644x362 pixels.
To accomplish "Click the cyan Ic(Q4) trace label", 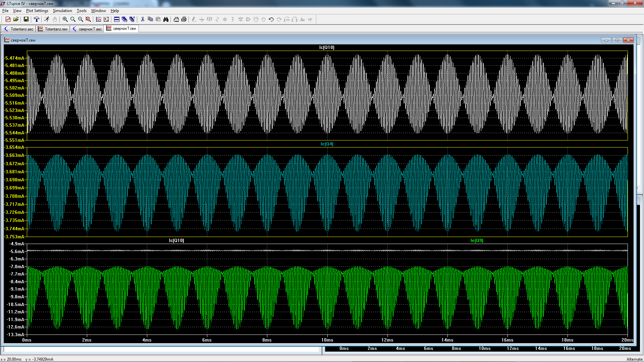I will 327,144.
